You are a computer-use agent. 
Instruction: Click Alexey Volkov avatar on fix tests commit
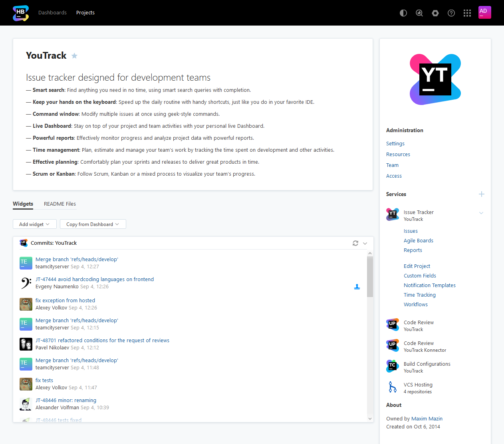pos(26,384)
